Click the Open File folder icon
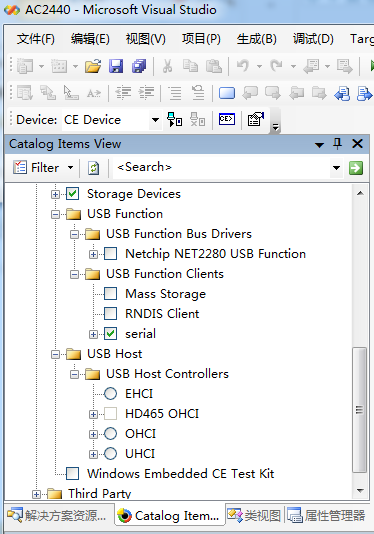 click(93, 66)
